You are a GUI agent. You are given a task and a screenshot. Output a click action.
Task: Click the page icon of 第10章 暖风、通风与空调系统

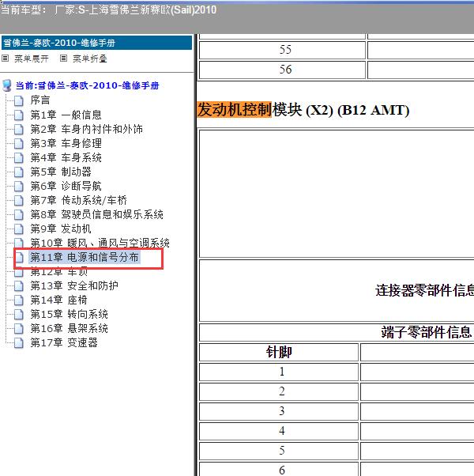pyautogui.click(x=19, y=243)
